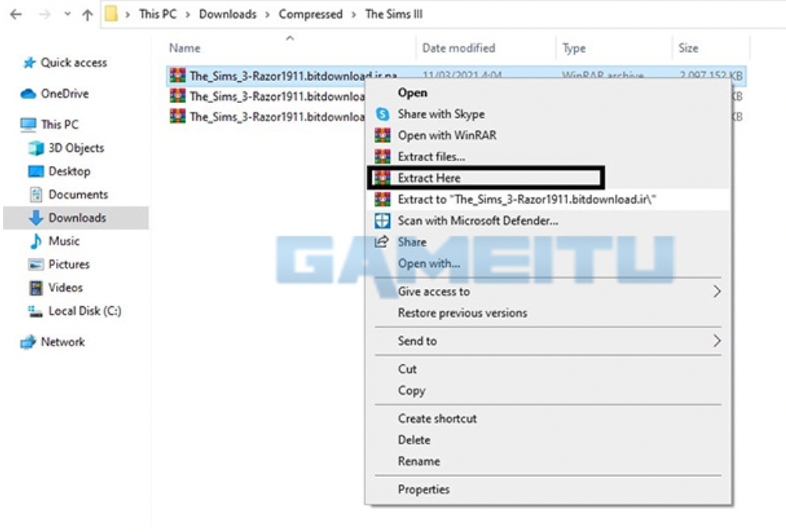The width and height of the screenshot is (786, 532).
Task: Choose Scan with Microsoft Defender...
Action: 478,221
